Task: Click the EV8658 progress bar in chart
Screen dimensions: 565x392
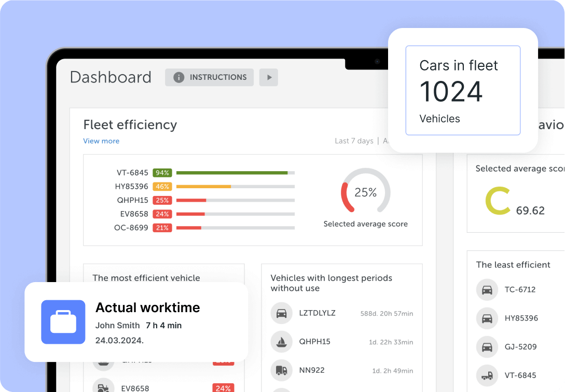Action: [x=236, y=214]
